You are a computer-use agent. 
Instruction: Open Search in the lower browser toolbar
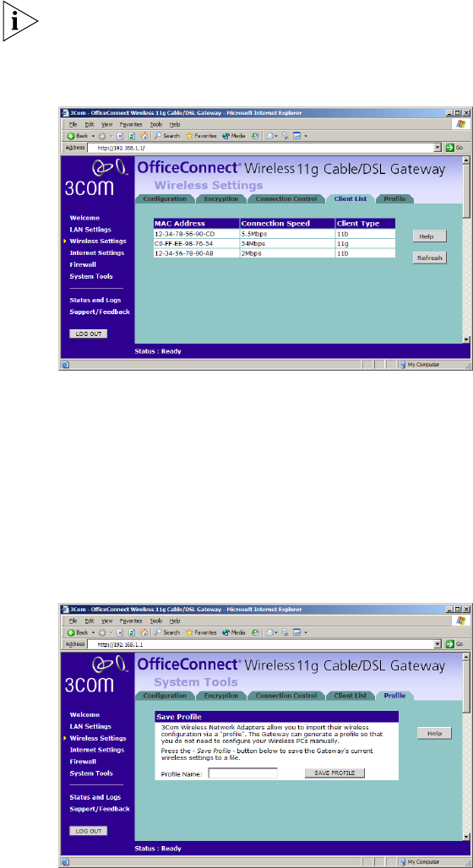[x=166, y=632]
